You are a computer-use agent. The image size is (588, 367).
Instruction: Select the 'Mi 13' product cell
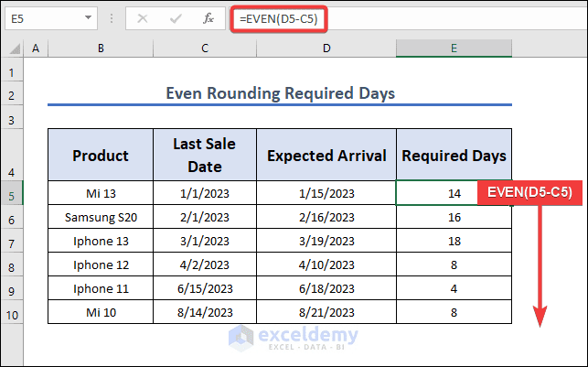101,193
